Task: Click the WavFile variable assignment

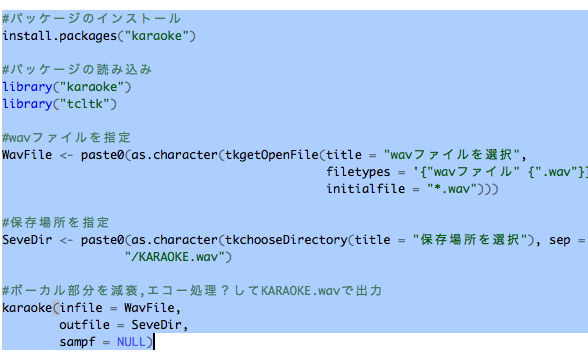Action: [x=27, y=155]
